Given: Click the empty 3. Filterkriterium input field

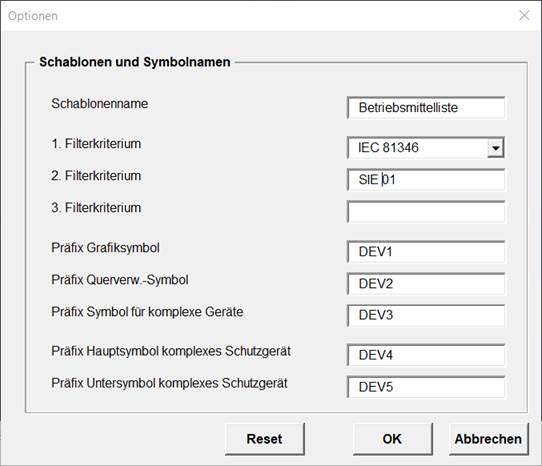Looking at the screenshot, I should pyautogui.click(x=426, y=212).
